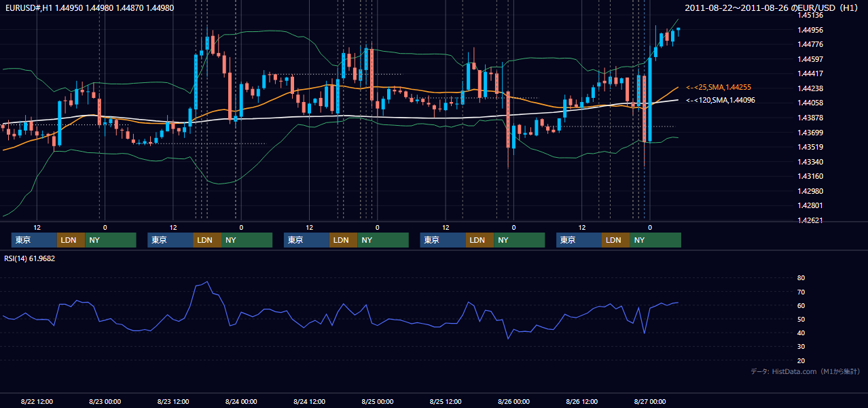The image size is (868, 408).
Task: Click RSI scale value 80
Action: tap(801, 278)
